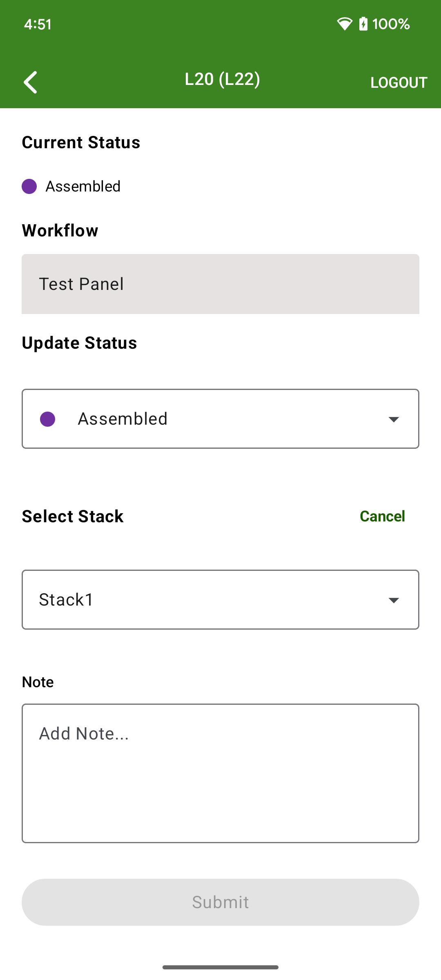441x980 pixels.
Task: Tap the purple dot beside Current Status Assembled
Action: 29,187
